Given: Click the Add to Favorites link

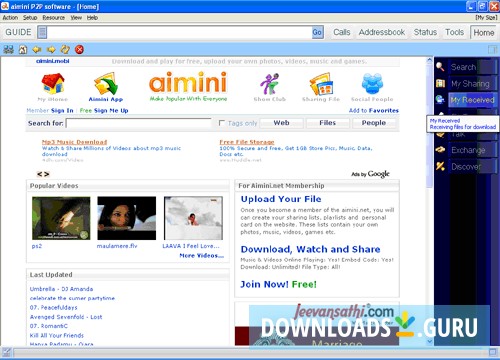Looking at the screenshot, I should [374, 111].
